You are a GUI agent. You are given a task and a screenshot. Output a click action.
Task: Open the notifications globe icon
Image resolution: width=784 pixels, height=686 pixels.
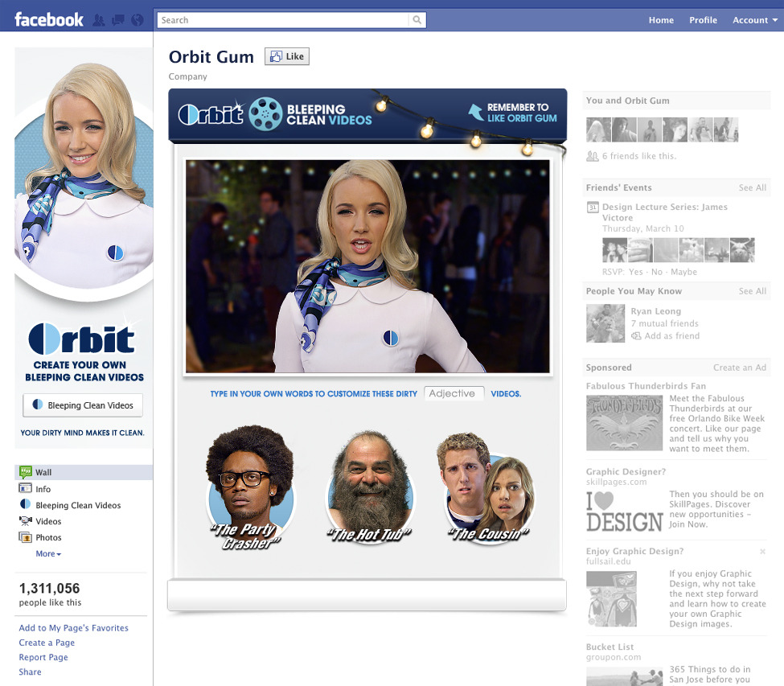(137, 20)
